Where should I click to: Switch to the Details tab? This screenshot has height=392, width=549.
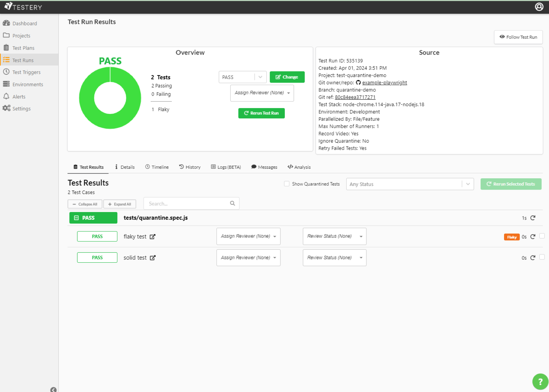(125, 167)
